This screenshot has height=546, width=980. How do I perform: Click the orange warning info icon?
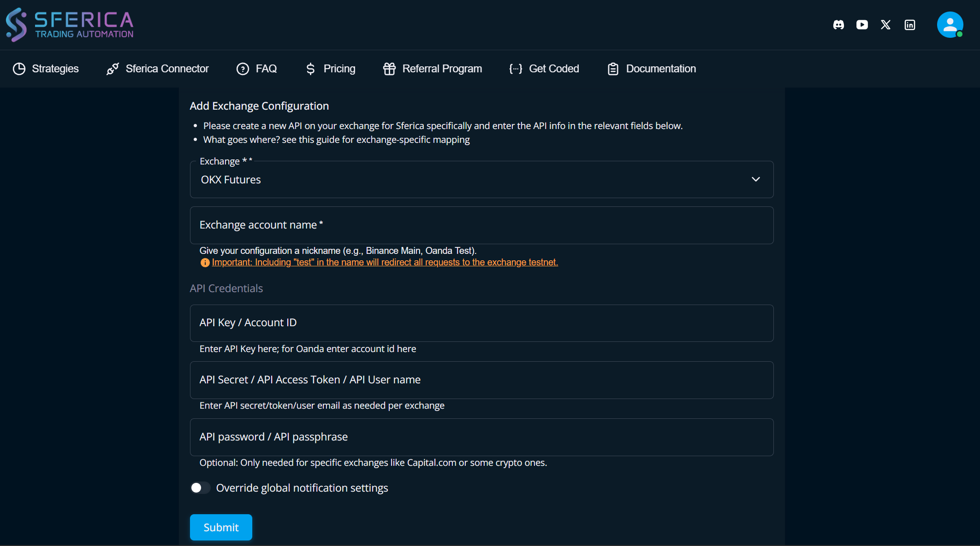[205, 263]
